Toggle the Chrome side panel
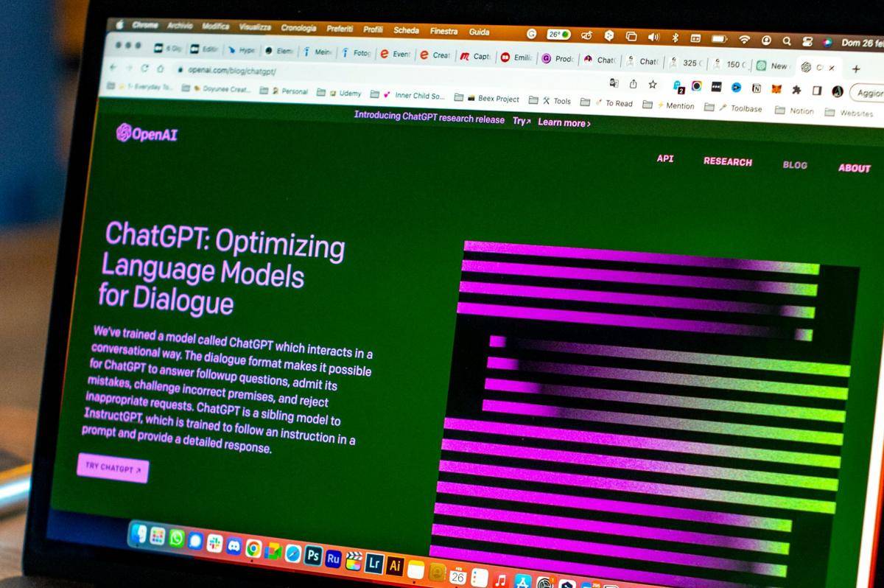Screen dimensions: 884x588 pyautogui.click(x=816, y=91)
